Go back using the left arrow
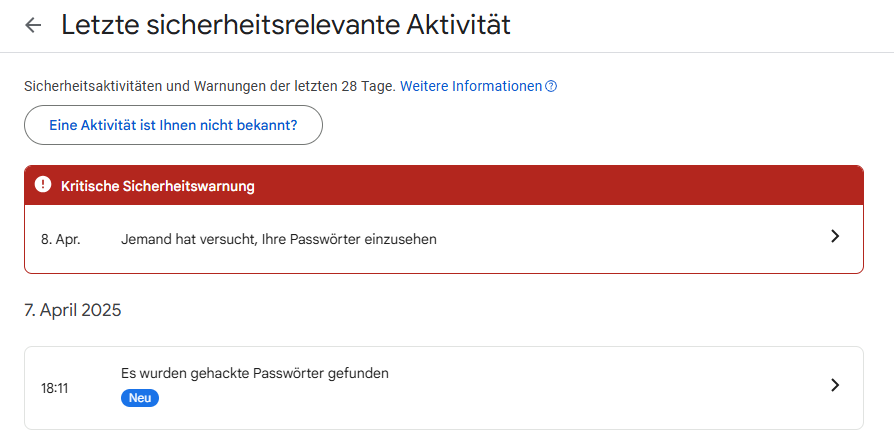The width and height of the screenshot is (894, 444). pyautogui.click(x=34, y=26)
